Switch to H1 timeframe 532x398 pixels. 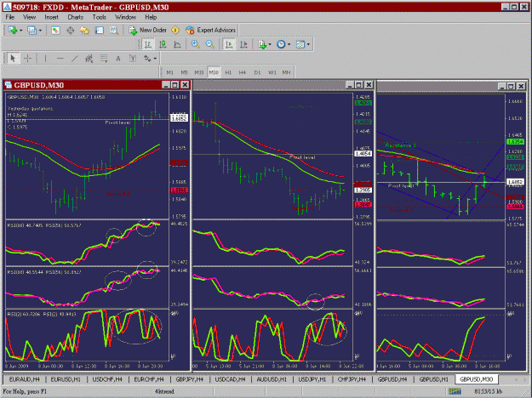228,72
